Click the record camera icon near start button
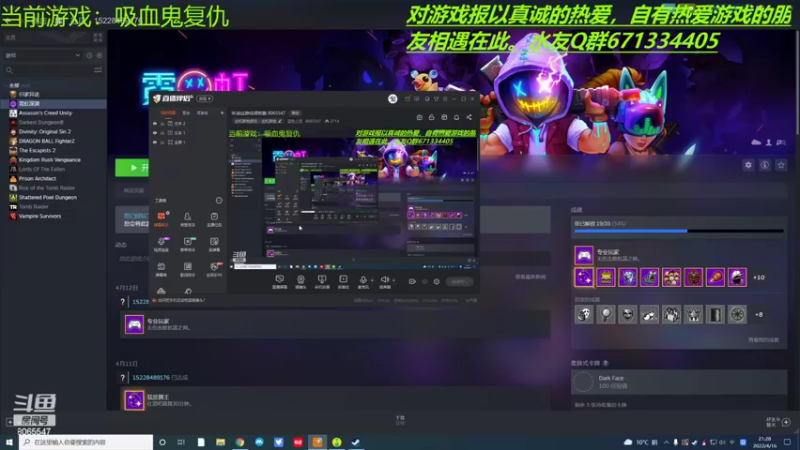 412,281
